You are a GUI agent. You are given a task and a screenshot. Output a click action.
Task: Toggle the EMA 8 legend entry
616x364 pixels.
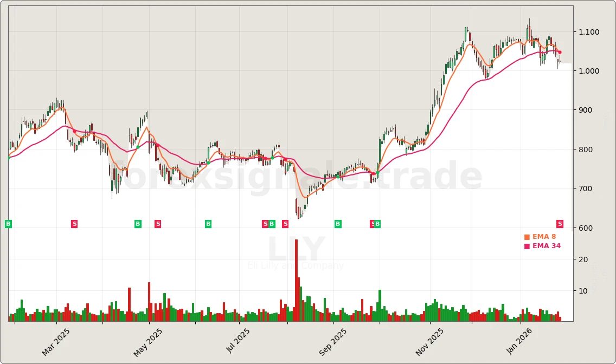pyautogui.click(x=544, y=236)
